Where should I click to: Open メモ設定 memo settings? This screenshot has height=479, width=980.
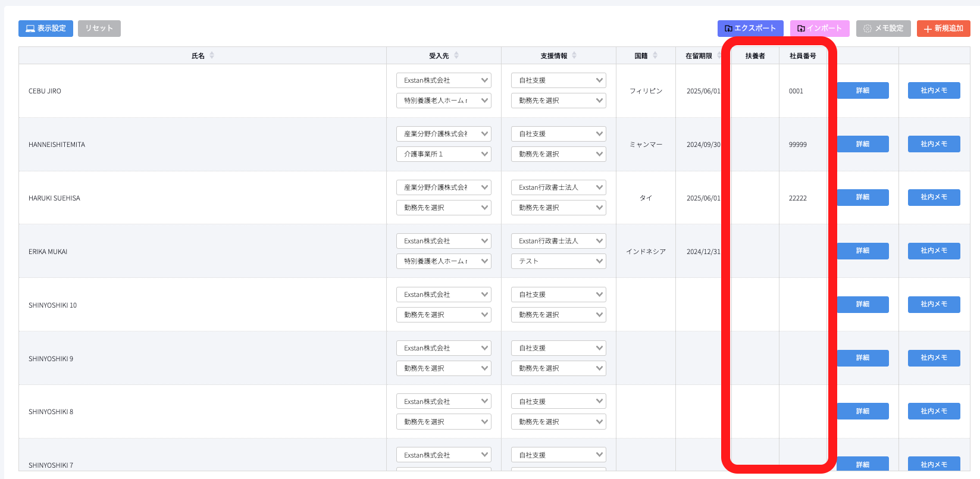[883, 29]
